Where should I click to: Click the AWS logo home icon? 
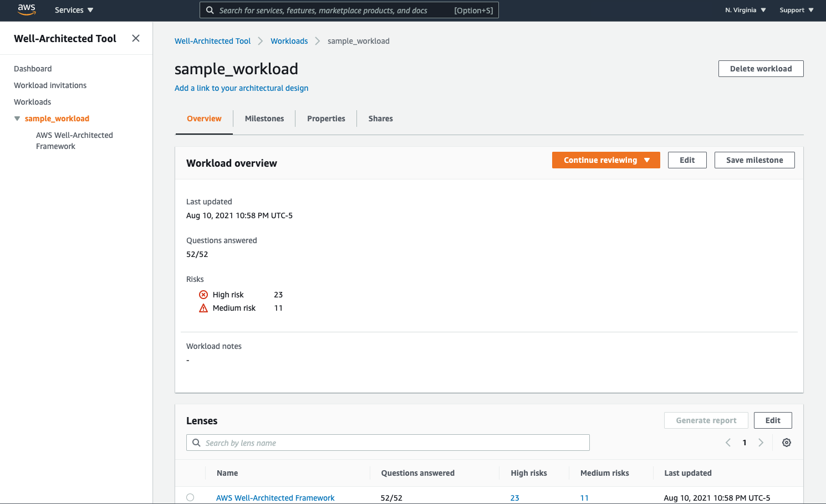pyautogui.click(x=27, y=9)
